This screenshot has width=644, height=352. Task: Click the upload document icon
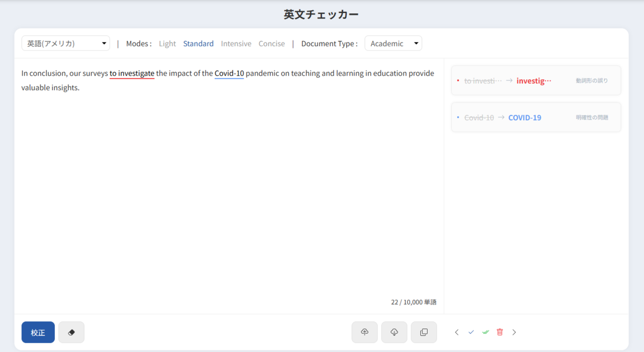(x=364, y=332)
